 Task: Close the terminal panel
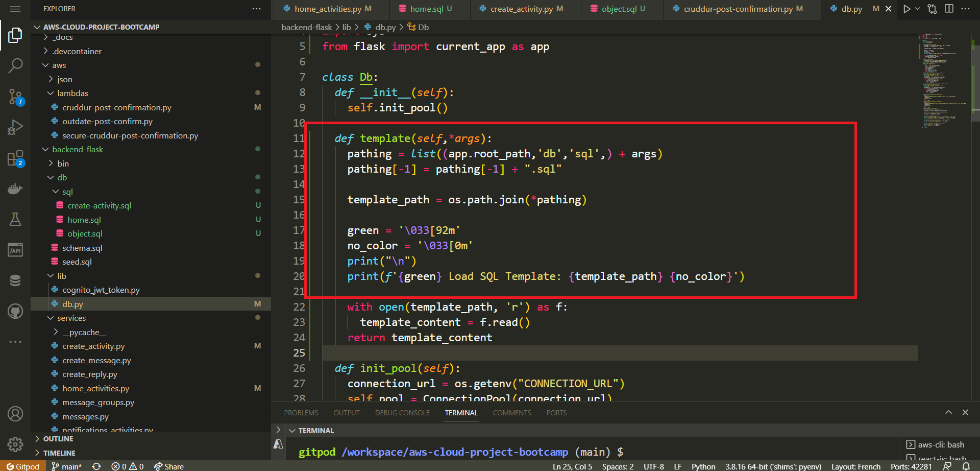(x=965, y=412)
